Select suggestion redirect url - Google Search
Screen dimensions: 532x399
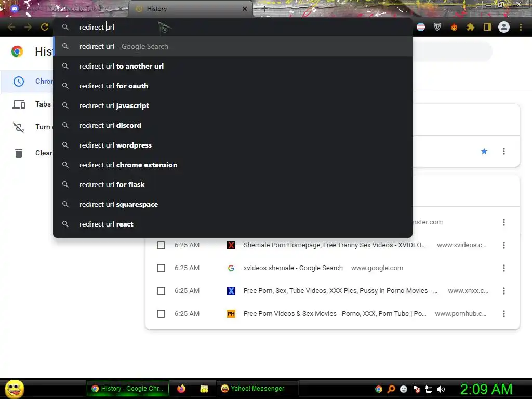[x=233, y=46]
